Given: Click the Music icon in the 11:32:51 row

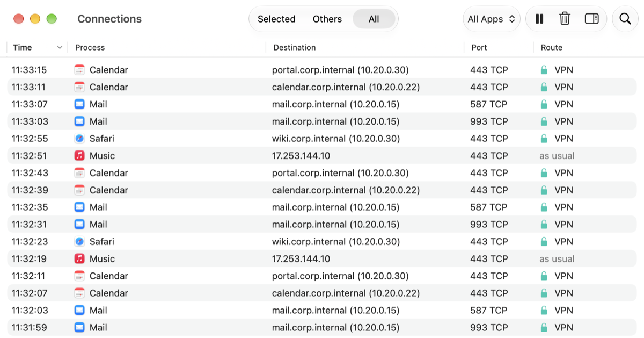Looking at the screenshot, I should [79, 156].
